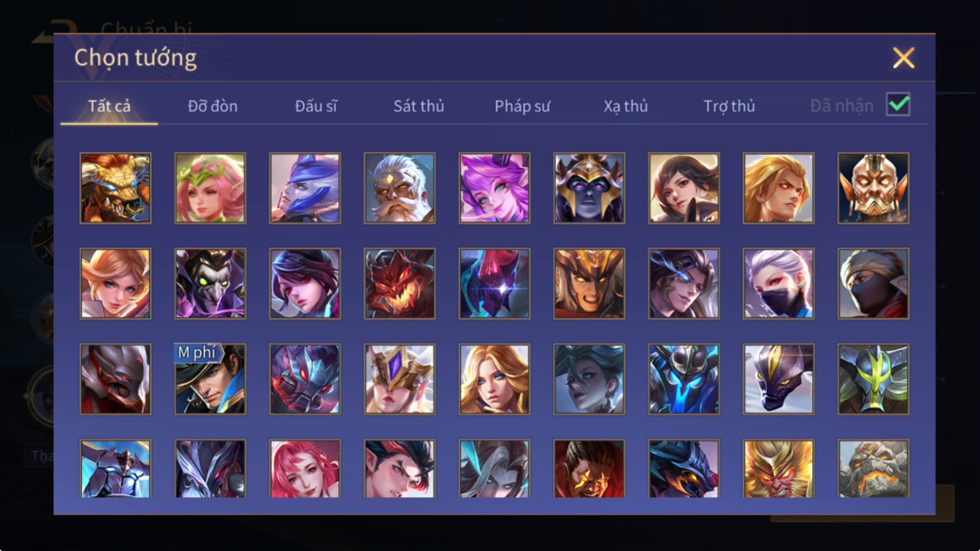The width and height of the screenshot is (980, 551).
Task: Select the purple-haired hero with horns
Action: (494, 188)
